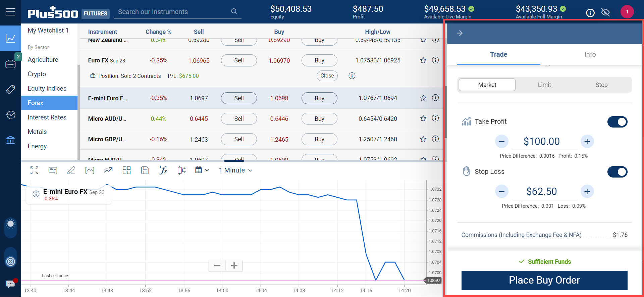
Task: Click the fullscreen chart icon
Action: click(x=34, y=170)
